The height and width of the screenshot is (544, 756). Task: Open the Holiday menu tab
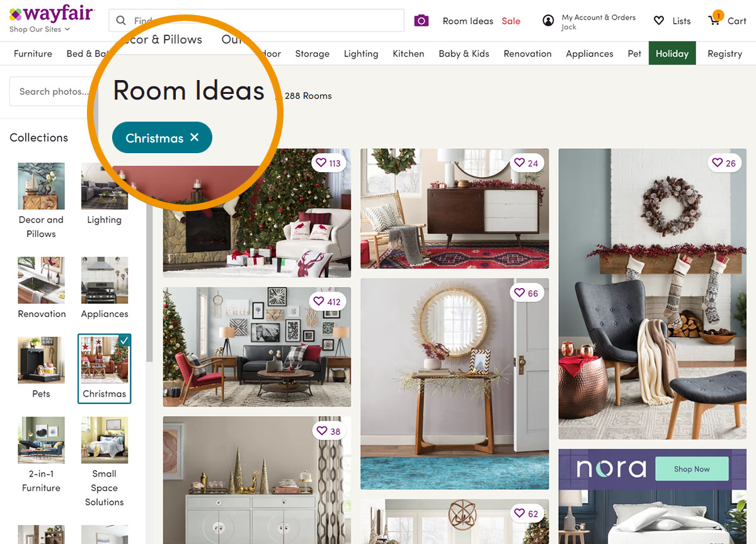672,54
